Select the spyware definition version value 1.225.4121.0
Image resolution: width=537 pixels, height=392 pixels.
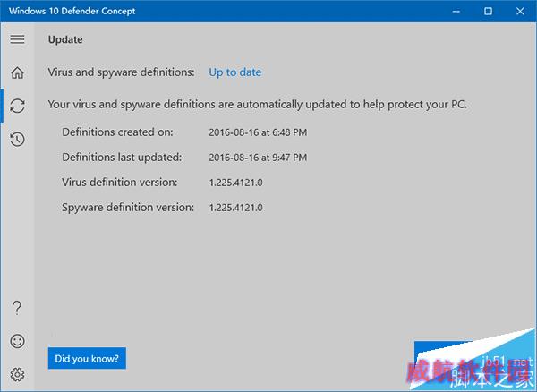coord(235,208)
